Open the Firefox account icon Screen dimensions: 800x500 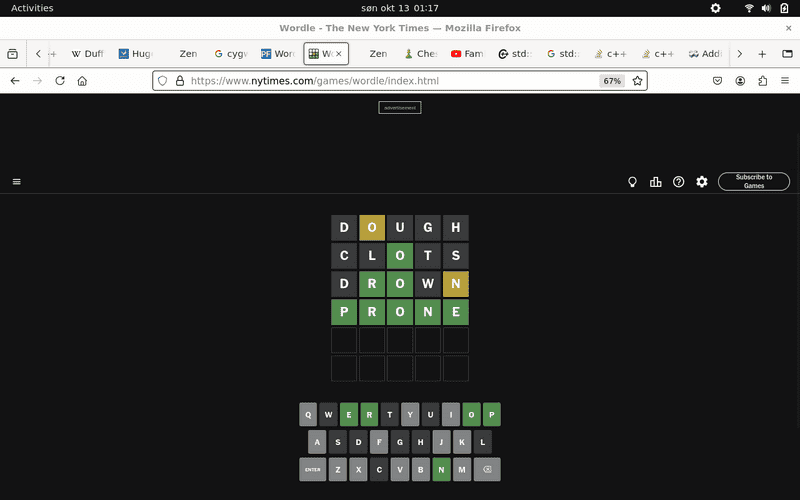(740, 81)
